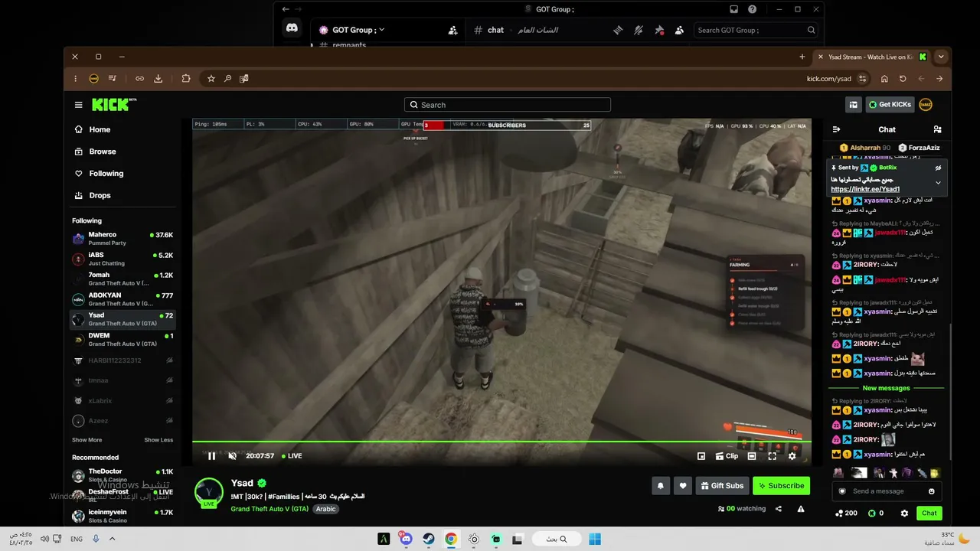Open Ysad's channel avatar
The height and width of the screenshot is (551, 980).
[x=209, y=492]
